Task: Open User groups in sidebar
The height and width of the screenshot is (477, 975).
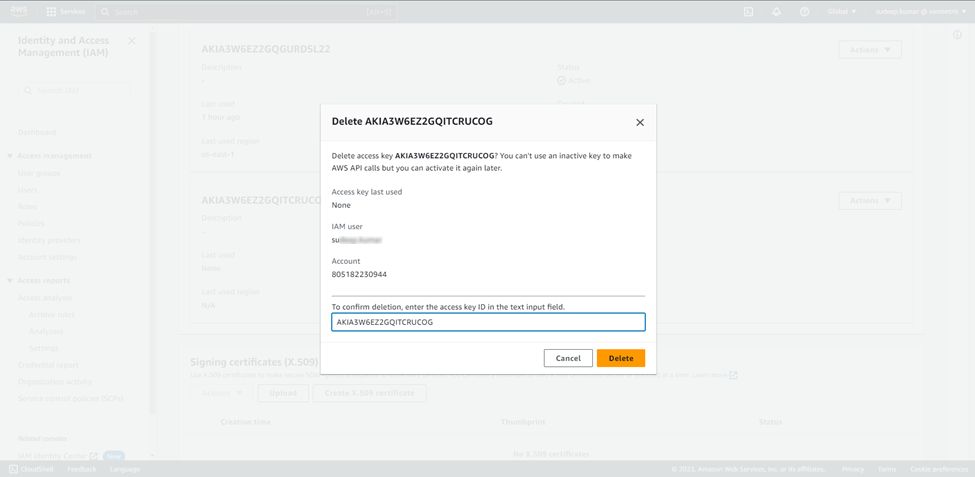Action: click(x=39, y=173)
